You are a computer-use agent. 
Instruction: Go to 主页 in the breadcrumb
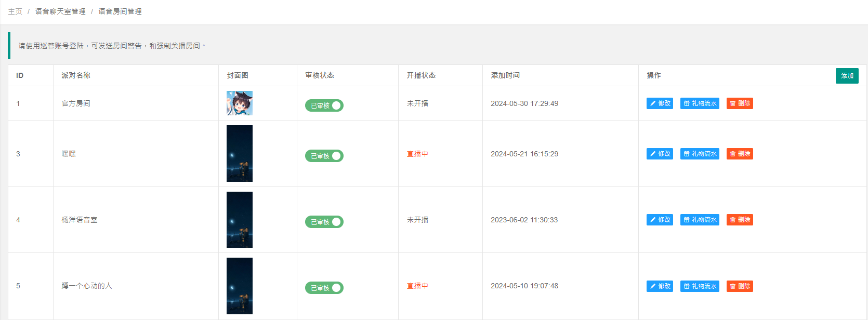point(15,11)
